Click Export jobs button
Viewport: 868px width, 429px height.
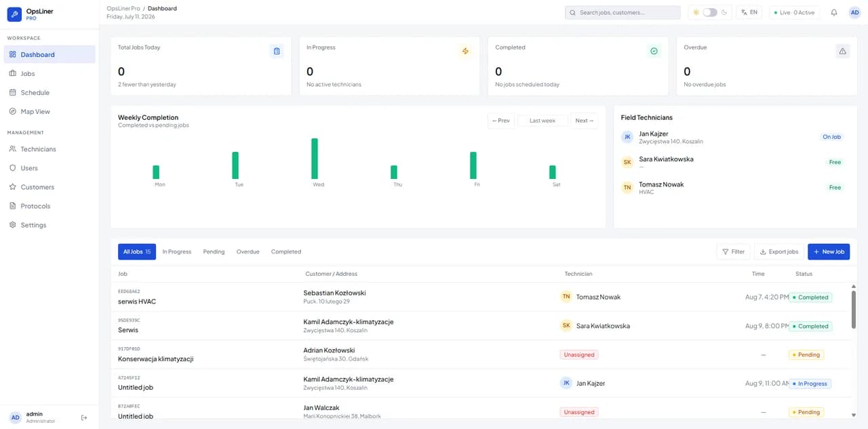[779, 251]
